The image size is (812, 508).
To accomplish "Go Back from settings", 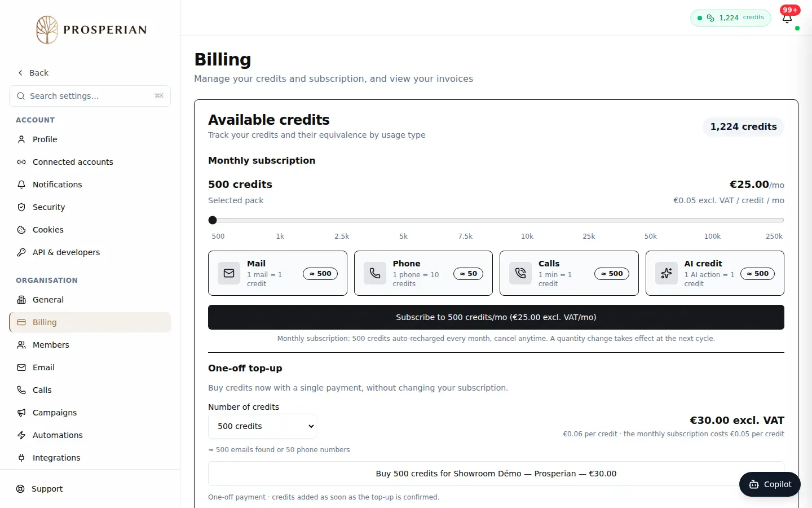I will coord(33,73).
